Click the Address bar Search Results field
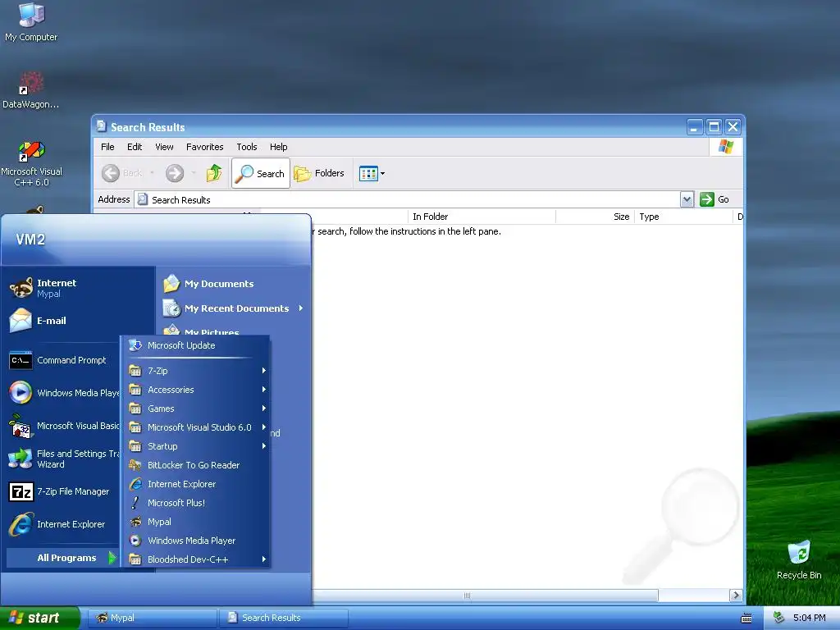 407,199
